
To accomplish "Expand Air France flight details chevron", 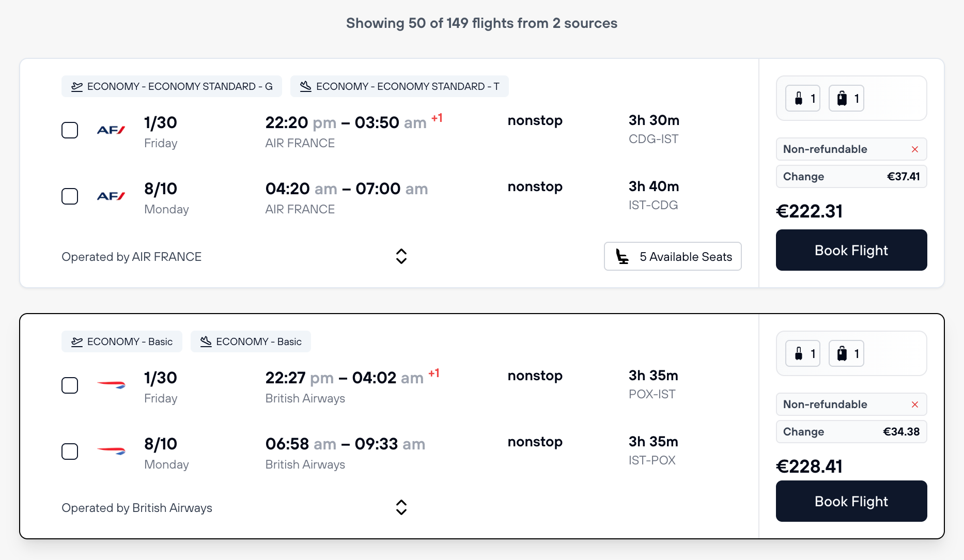I will point(401,256).
